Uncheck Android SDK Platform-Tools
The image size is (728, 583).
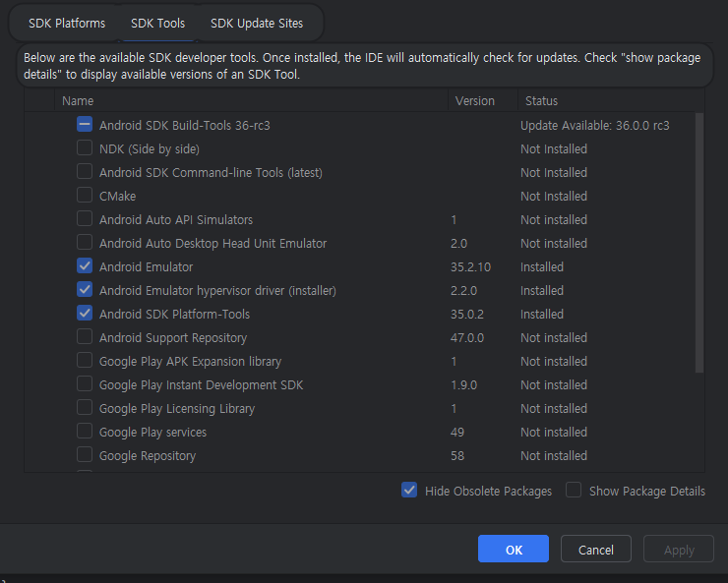click(x=85, y=313)
